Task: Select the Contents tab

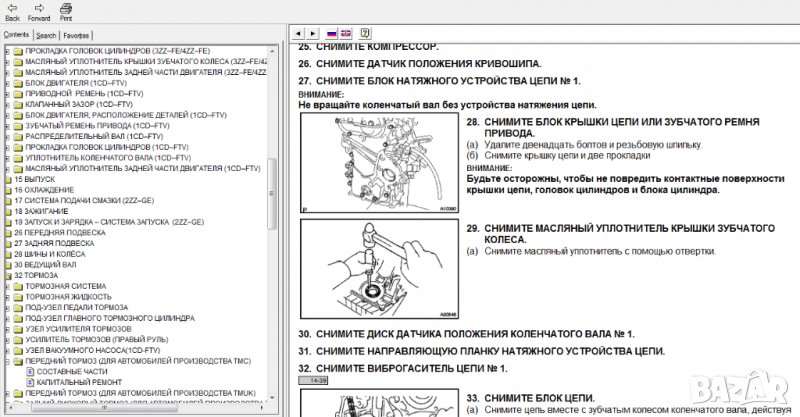Action: 16,35
